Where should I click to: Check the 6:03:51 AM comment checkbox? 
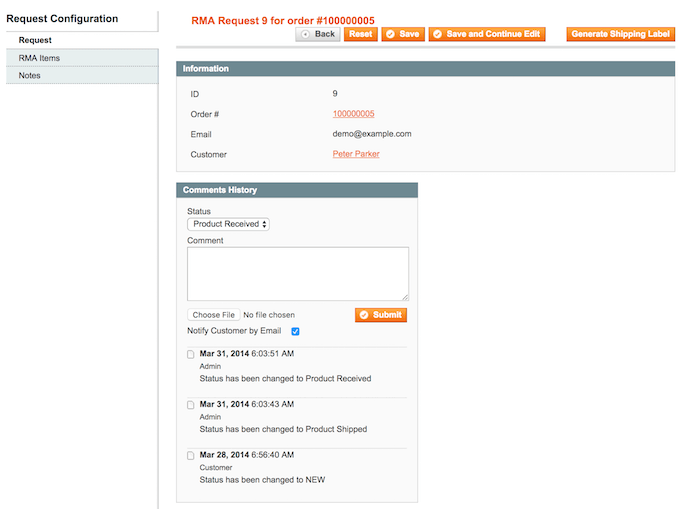[x=191, y=354]
